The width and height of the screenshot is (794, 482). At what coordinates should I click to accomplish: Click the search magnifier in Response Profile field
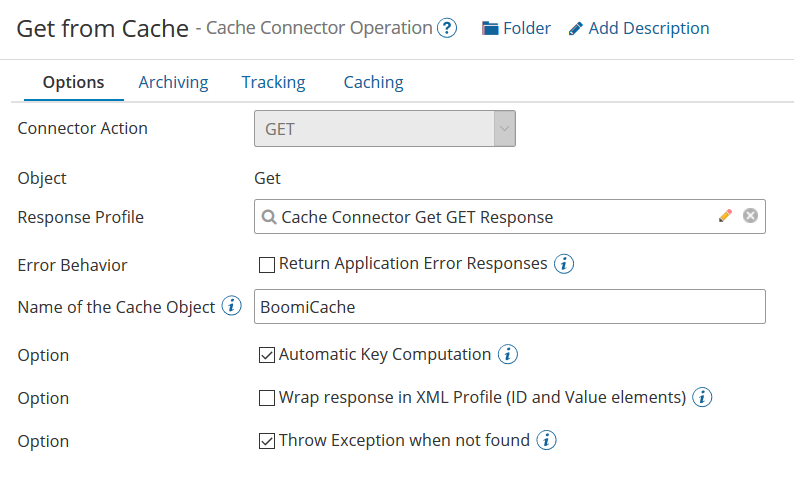pyautogui.click(x=269, y=217)
